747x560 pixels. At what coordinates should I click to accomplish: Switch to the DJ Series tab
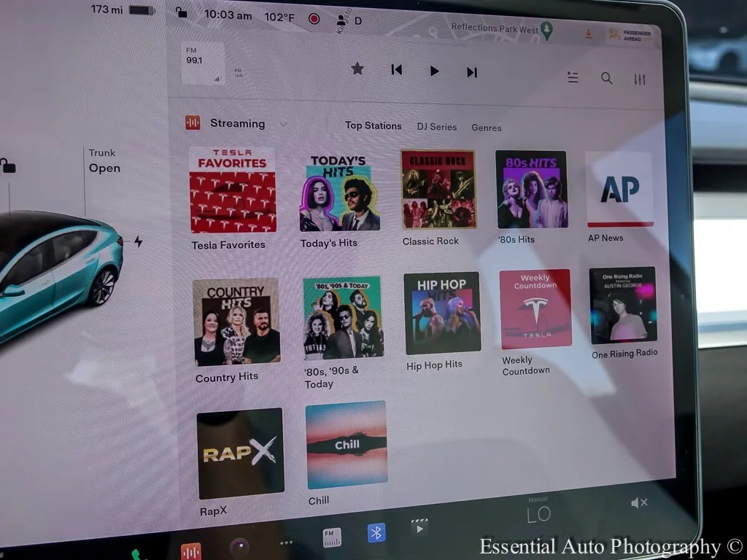click(x=436, y=127)
